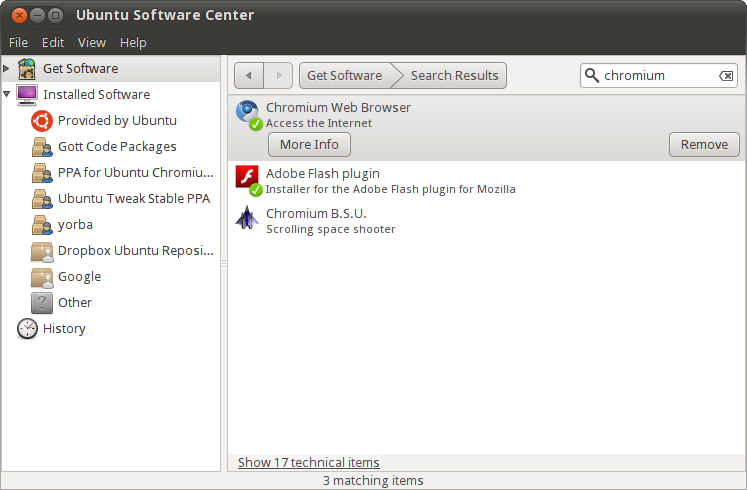747x490 pixels.
Task: Click the chromium search input field
Action: click(657, 76)
